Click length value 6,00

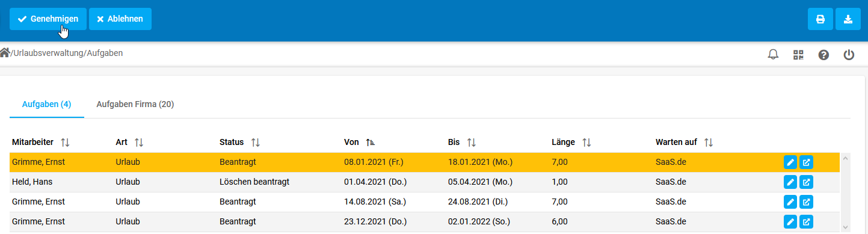[x=559, y=221]
